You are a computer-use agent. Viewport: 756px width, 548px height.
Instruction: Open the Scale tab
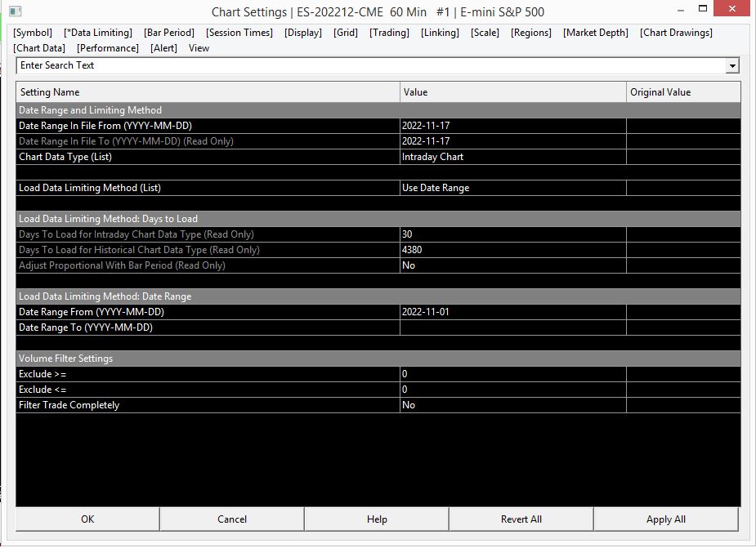485,33
